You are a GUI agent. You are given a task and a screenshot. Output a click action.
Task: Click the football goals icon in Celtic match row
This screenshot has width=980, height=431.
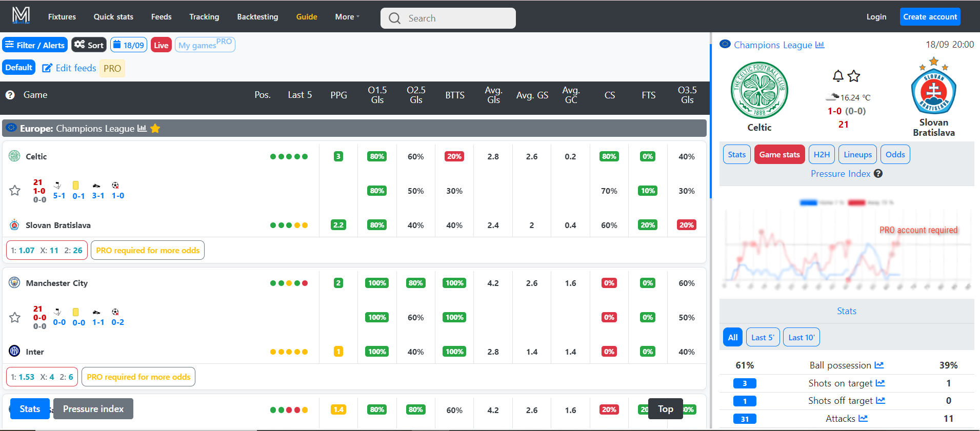[115, 185]
